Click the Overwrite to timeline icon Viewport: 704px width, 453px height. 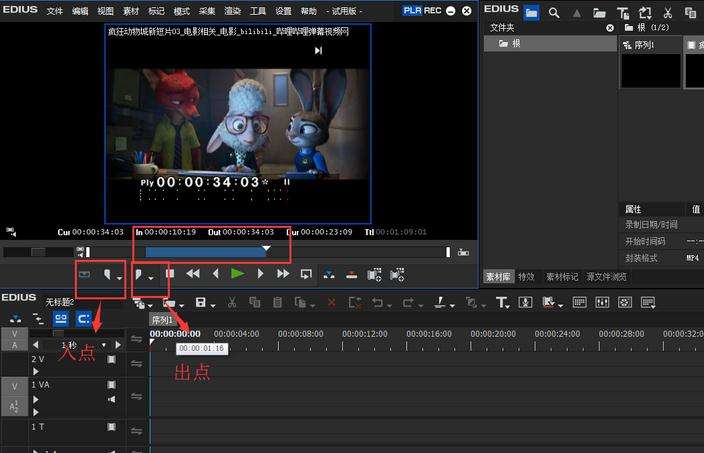click(352, 274)
